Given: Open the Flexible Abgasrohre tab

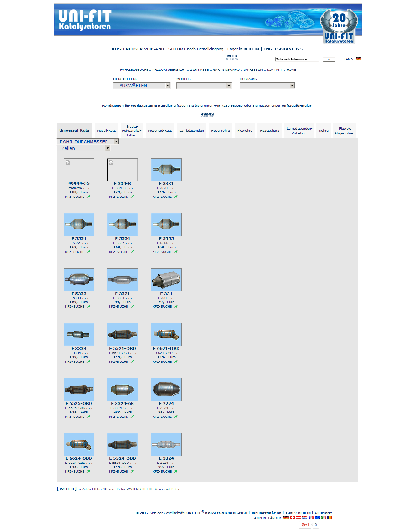Looking at the screenshot, I should click(344, 130).
